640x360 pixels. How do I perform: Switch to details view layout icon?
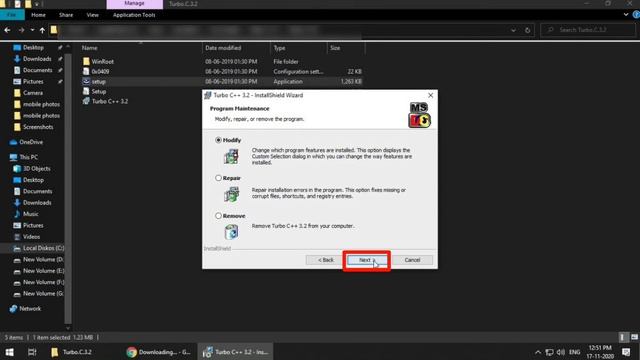coord(622,337)
